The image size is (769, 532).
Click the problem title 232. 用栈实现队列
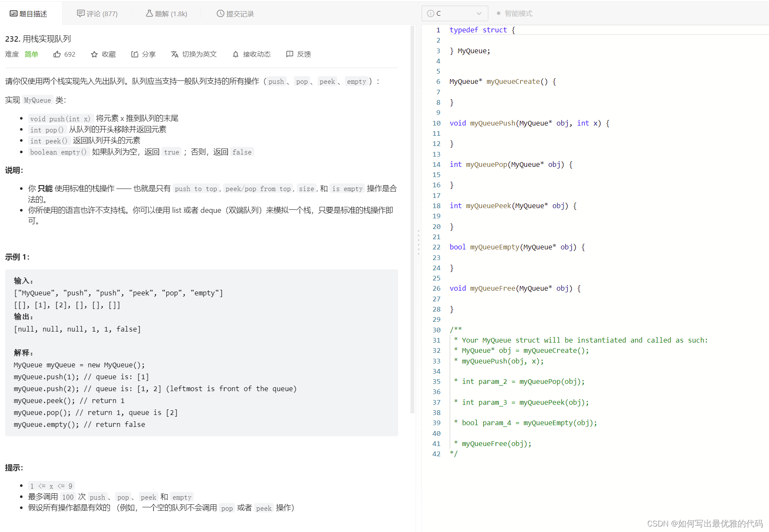point(38,39)
